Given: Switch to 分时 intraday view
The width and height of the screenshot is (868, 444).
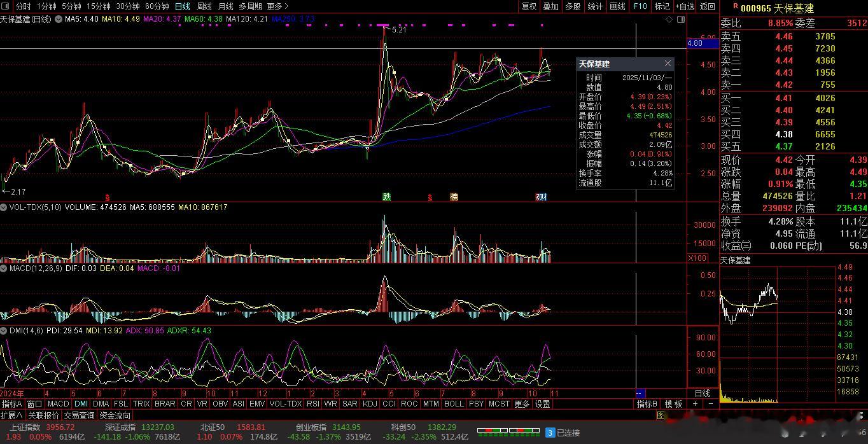Looking at the screenshot, I should pyautogui.click(x=23, y=6).
